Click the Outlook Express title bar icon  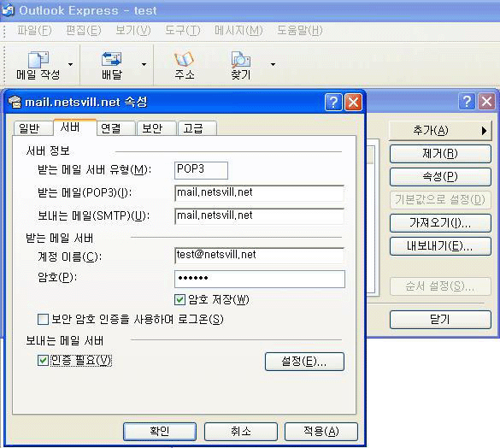click(x=9, y=10)
